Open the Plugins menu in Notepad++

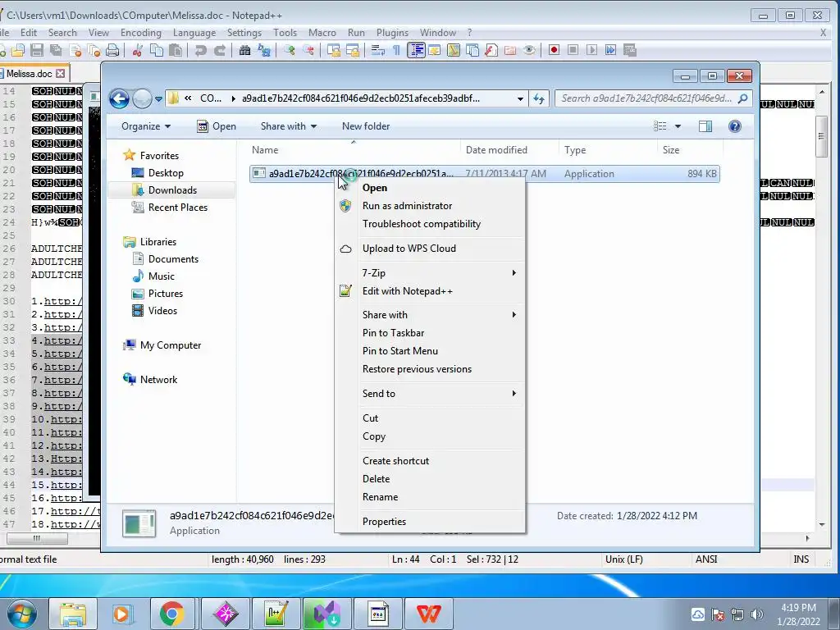392,33
